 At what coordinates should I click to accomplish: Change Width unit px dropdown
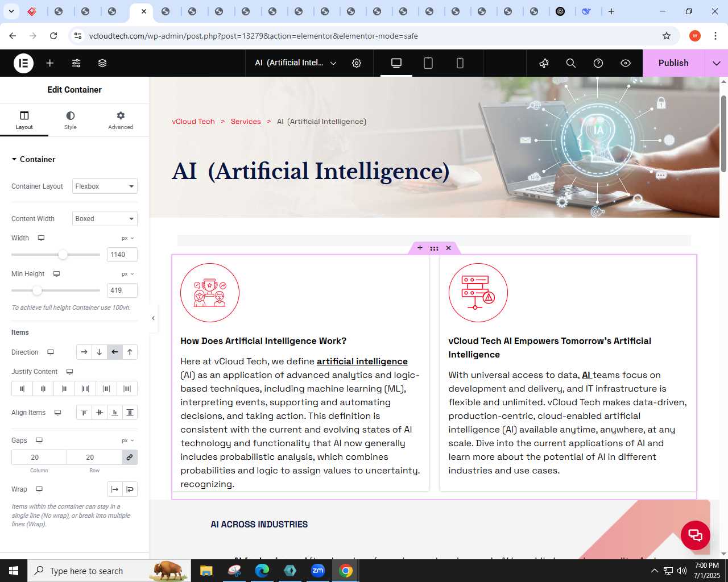point(128,238)
